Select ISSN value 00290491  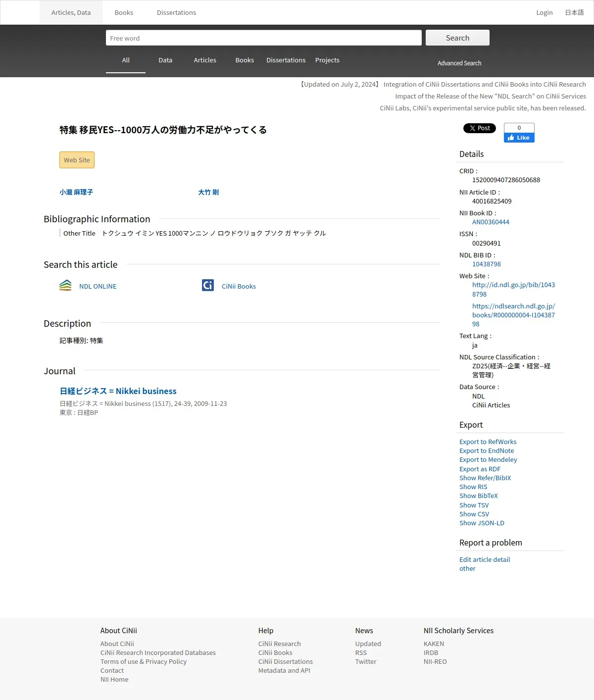(486, 244)
